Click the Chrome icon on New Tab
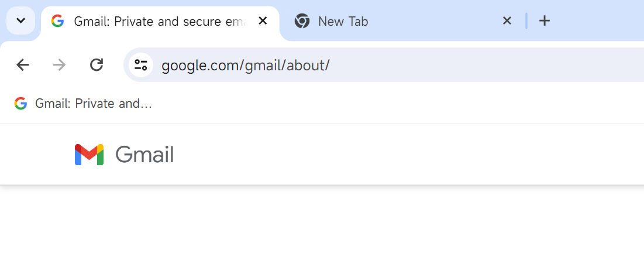Screen dimensions: 644x253 click(x=302, y=21)
